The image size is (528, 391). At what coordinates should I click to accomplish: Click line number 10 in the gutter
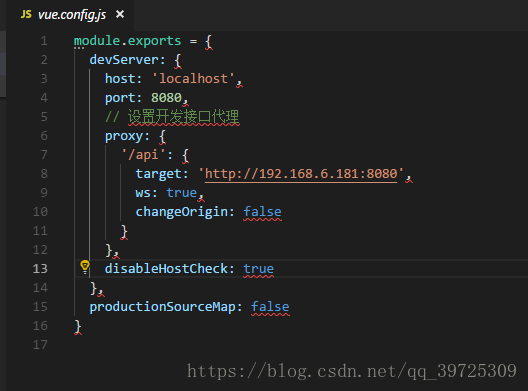[40, 212]
